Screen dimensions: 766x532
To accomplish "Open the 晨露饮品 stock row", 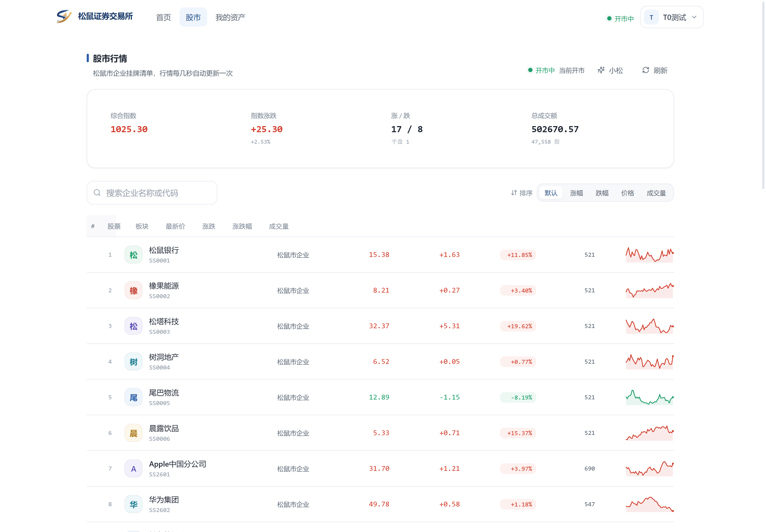I will [x=380, y=433].
